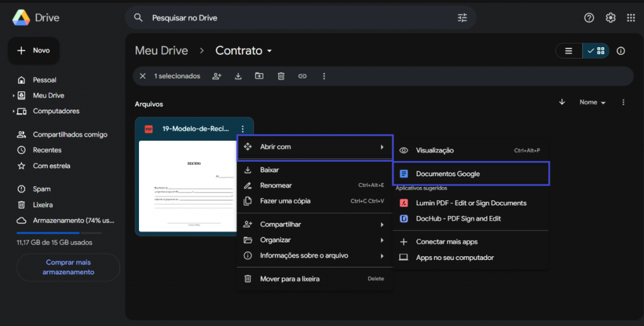Open the search filter options icon
The width and height of the screenshot is (644, 326).
coord(462,18)
